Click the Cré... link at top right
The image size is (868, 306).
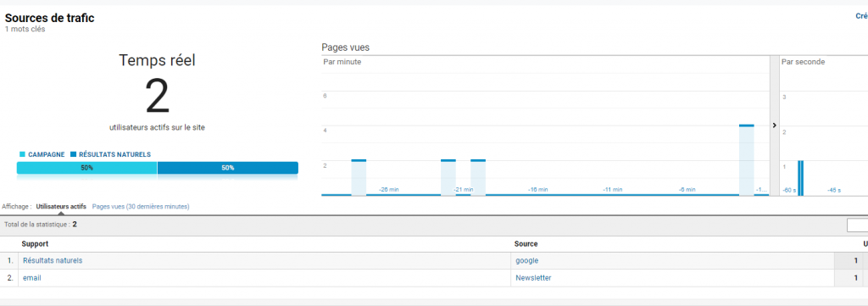tap(862, 16)
